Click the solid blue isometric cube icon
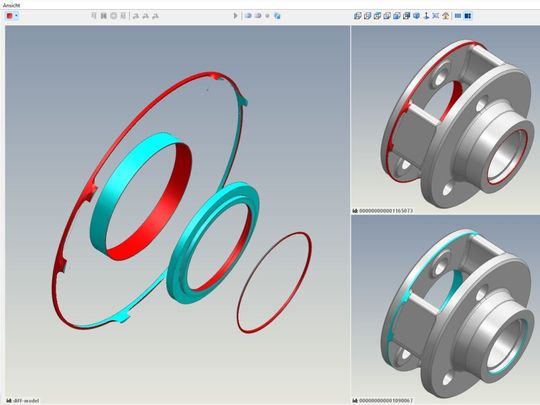The image size is (540, 405). [416, 16]
